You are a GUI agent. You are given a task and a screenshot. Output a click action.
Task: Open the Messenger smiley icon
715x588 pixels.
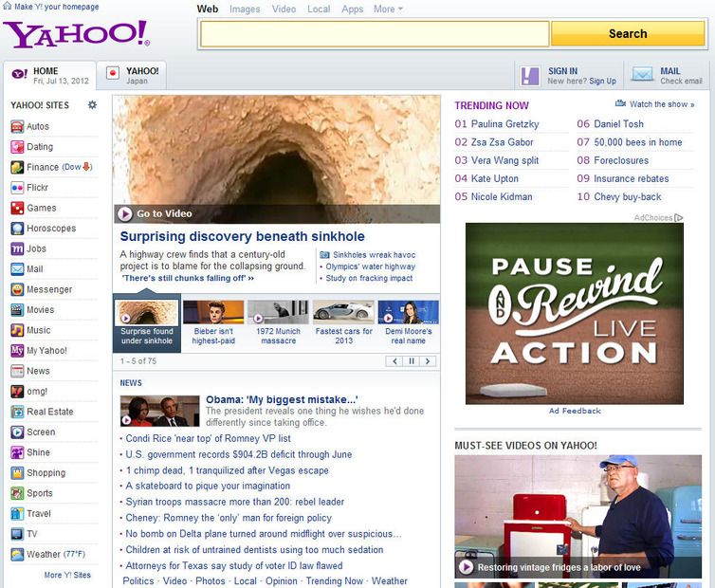(x=17, y=289)
